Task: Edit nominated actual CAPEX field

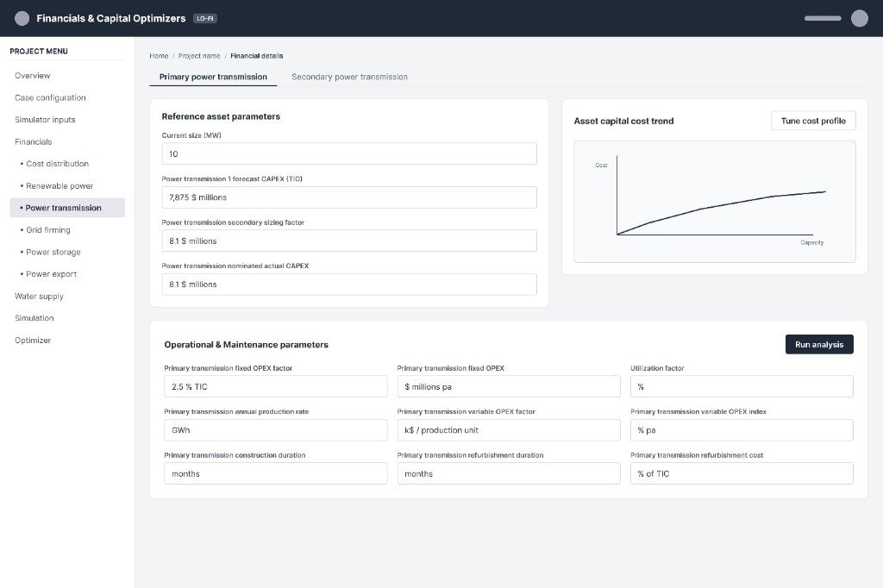Action: (349, 285)
